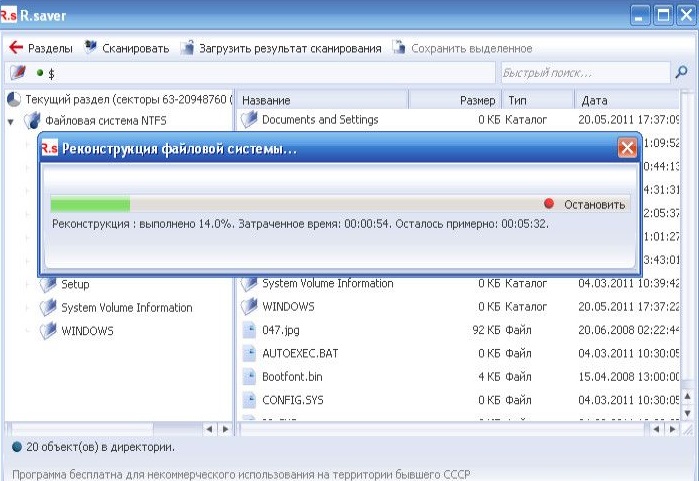
Task: Click the file list scroll-up arrow
Action: click(x=687, y=396)
